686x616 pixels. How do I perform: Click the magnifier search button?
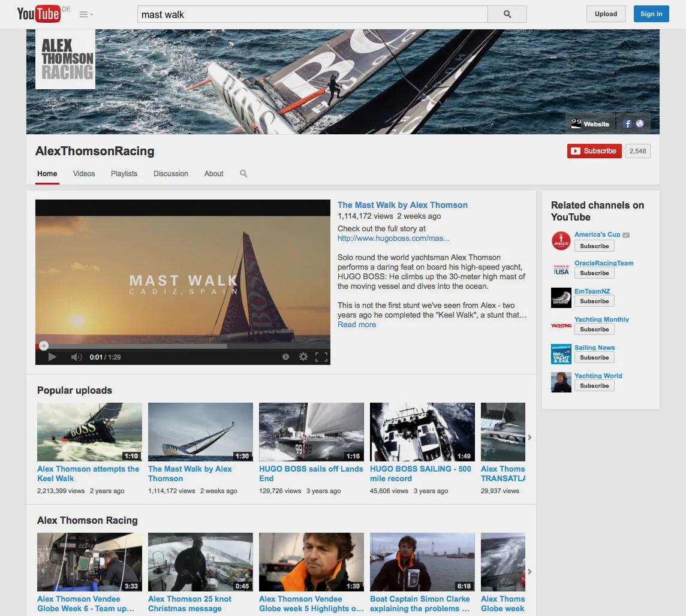point(507,14)
